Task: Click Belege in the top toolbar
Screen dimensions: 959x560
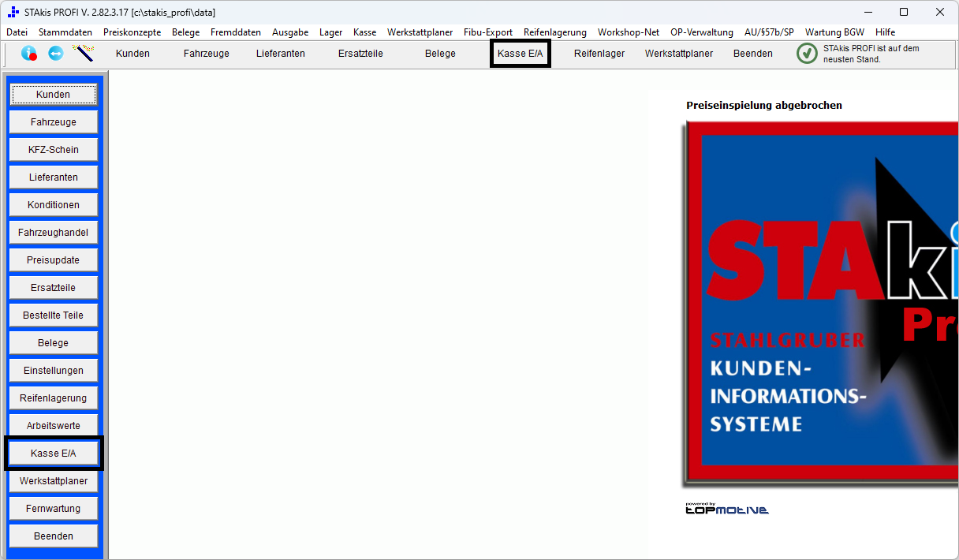Action: coord(440,54)
